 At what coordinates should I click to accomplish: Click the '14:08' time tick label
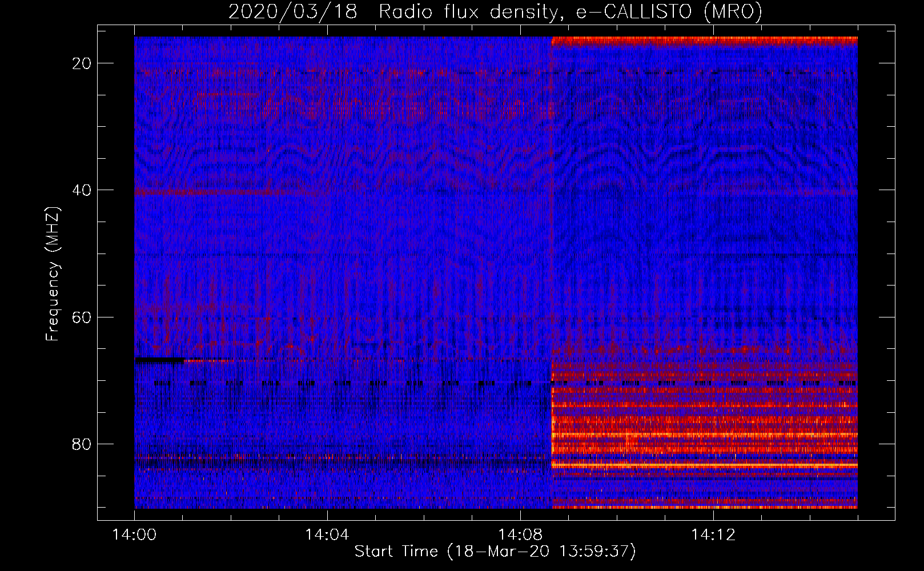tap(520, 535)
